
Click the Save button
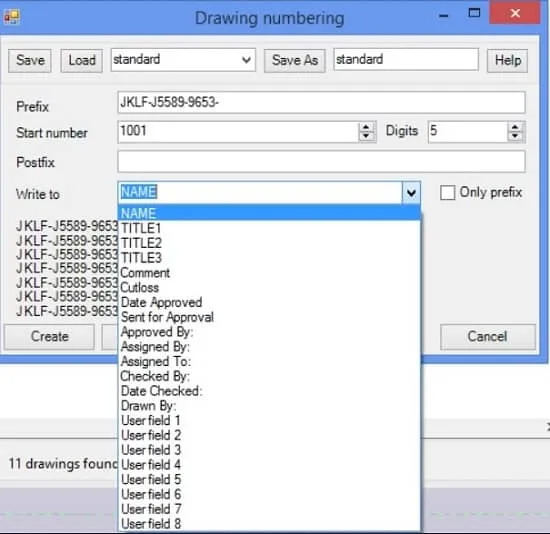point(30,60)
